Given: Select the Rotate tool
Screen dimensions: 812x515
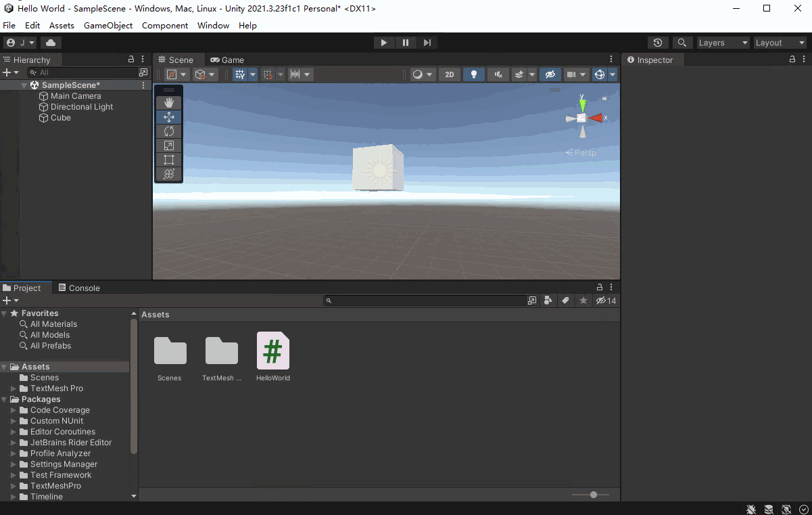Looking at the screenshot, I should (169, 131).
